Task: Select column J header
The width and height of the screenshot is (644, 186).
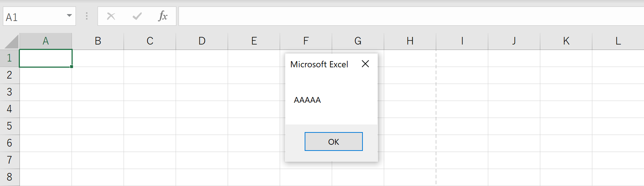Action: click(x=514, y=41)
